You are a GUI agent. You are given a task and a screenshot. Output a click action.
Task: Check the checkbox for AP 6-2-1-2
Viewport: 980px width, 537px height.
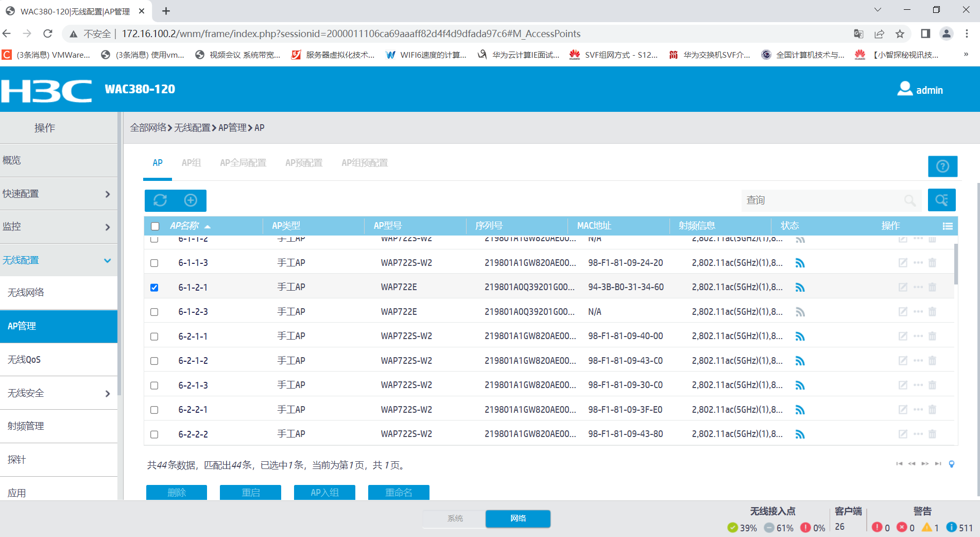154,361
